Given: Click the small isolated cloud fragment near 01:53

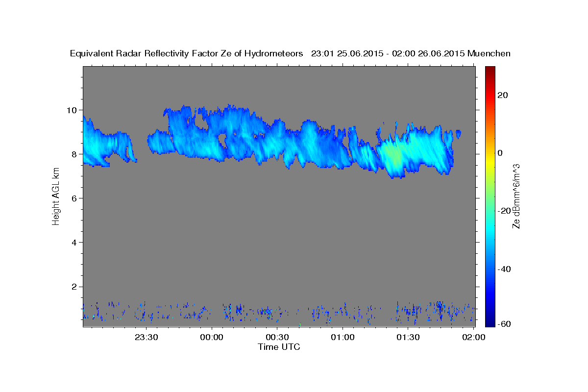Looking at the screenshot, I should tap(458, 133).
